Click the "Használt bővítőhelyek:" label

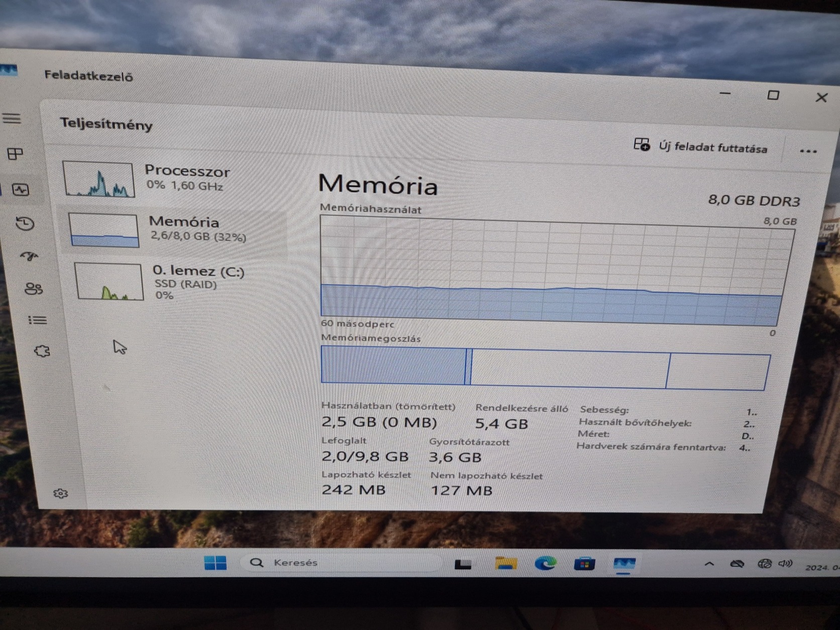pyautogui.click(x=635, y=423)
